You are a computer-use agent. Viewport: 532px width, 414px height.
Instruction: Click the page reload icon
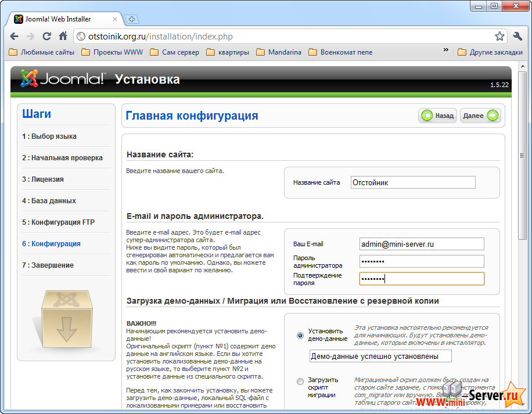point(46,36)
